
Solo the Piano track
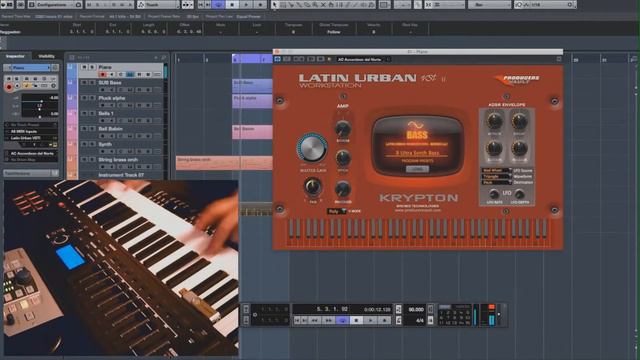click(x=92, y=67)
